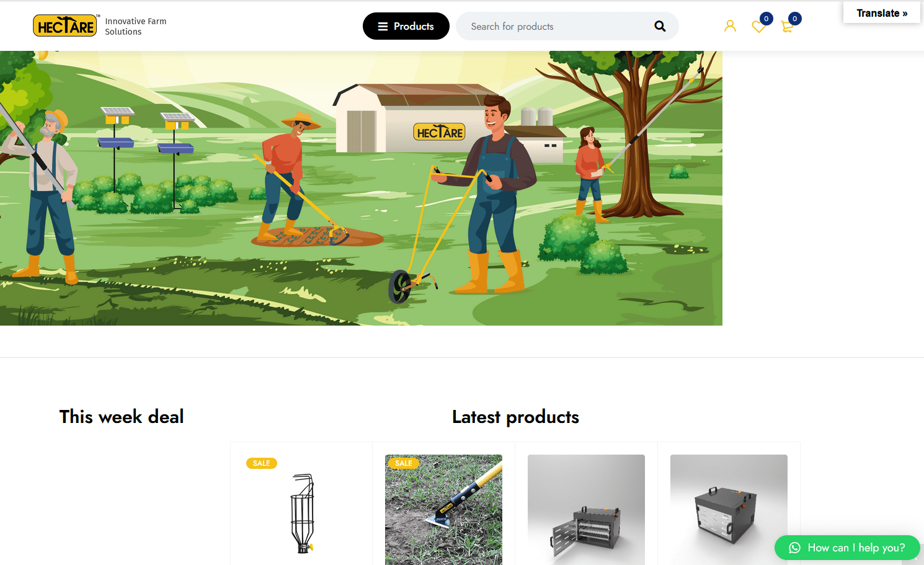Open the user account icon

(x=730, y=26)
